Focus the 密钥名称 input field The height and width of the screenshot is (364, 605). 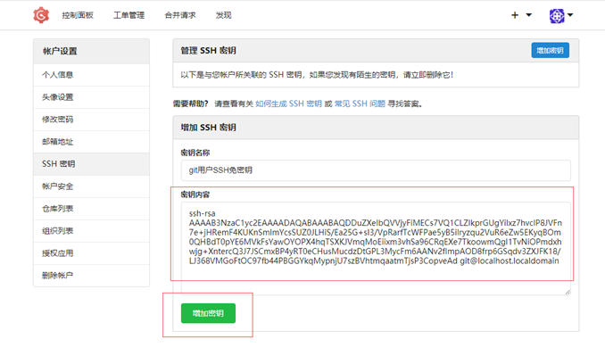[376, 170]
